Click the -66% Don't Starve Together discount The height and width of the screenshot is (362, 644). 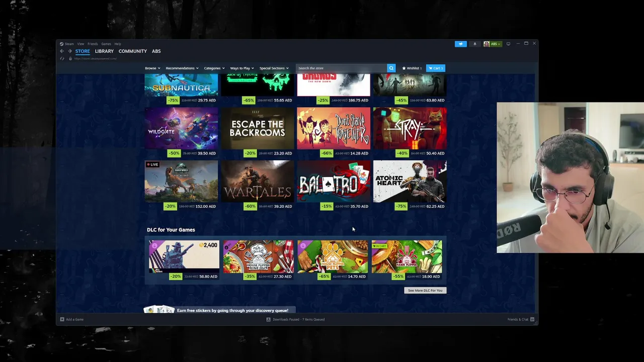[x=326, y=153]
